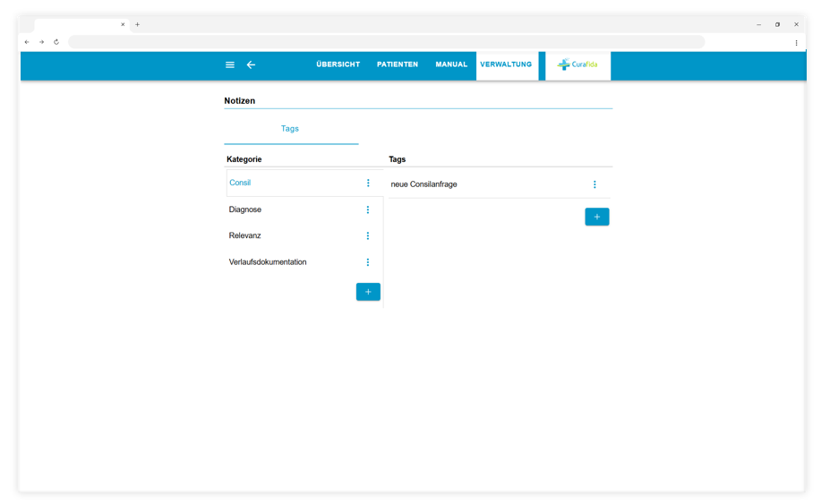This screenshot has width=821, height=504.
Task: Open options menu for Diagnose
Action: point(368,209)
